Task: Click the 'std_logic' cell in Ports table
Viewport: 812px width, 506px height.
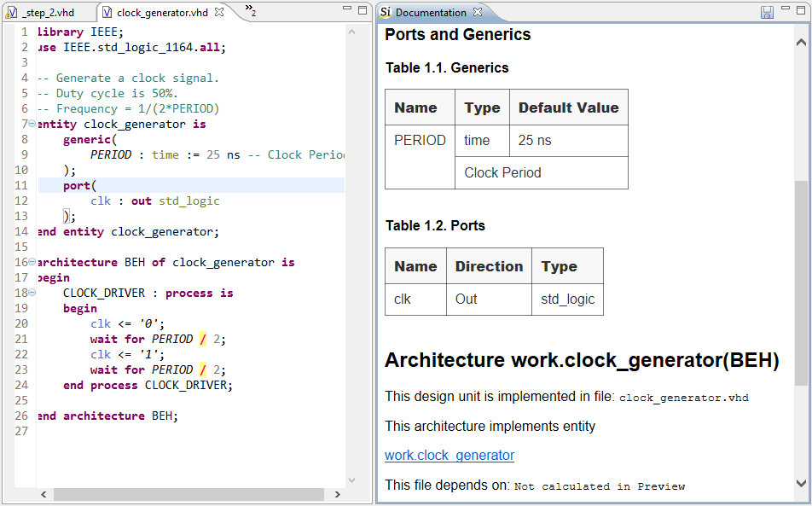Action: (567, 300)
